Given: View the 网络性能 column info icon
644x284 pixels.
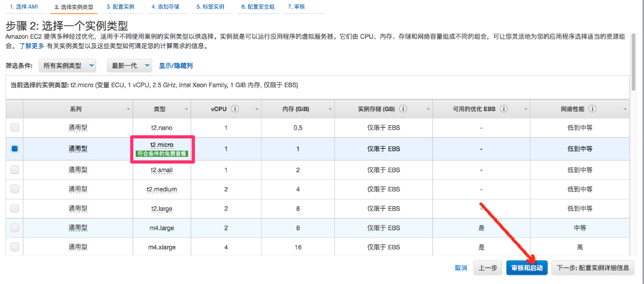Looking at the screenshot, I should click(x=592, y=109).
